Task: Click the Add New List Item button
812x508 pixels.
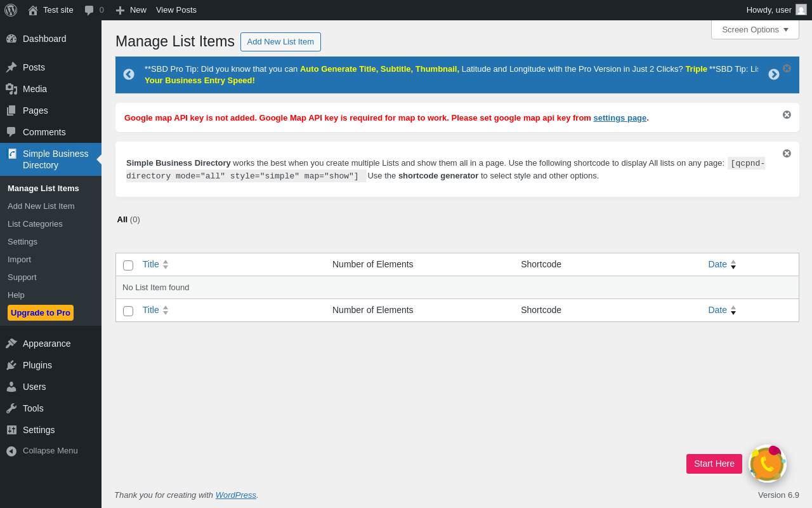Action: 280,42
